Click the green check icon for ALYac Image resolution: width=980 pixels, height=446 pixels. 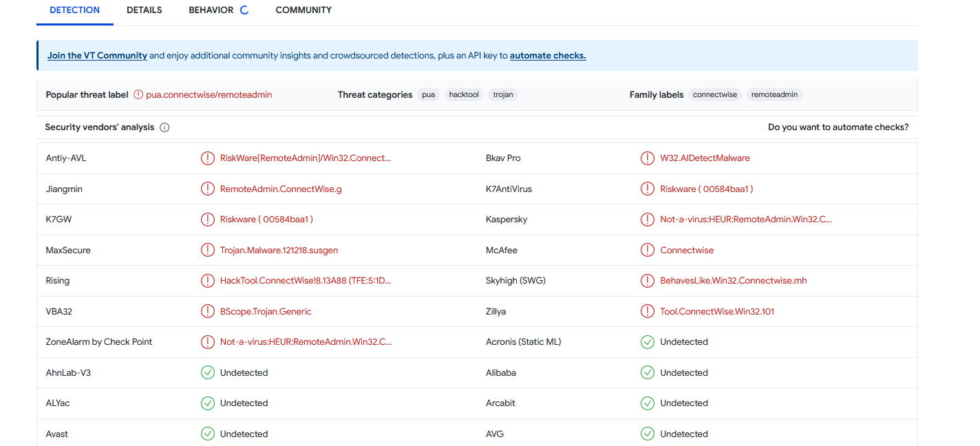click(207, 403)
